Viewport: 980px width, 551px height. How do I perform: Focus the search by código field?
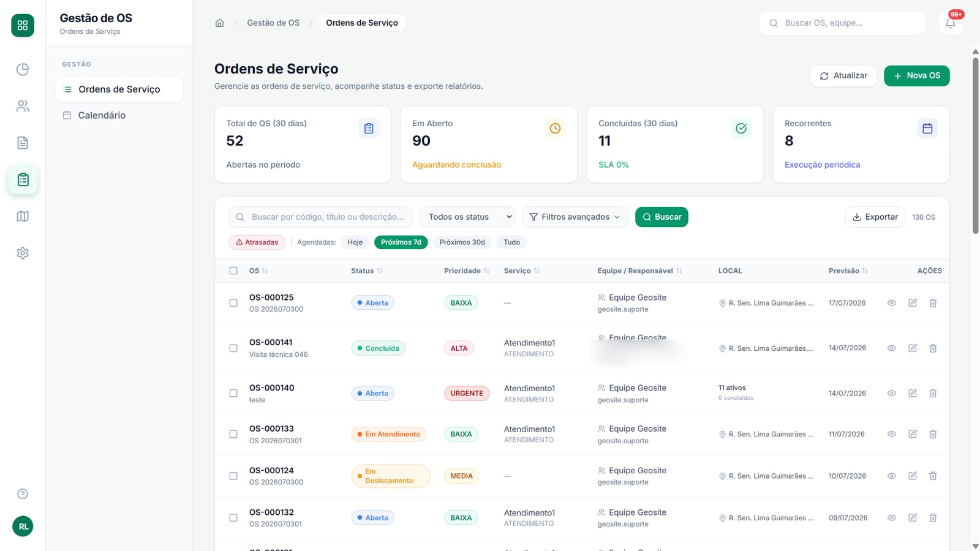point(320,217)
